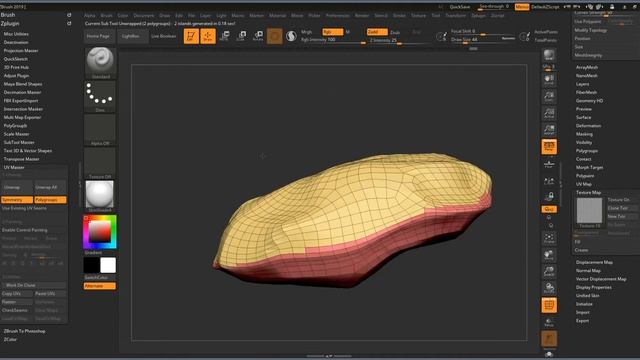Open the Alpha Off picker
Screen dimensions: 640x360
tap(100, 130)
